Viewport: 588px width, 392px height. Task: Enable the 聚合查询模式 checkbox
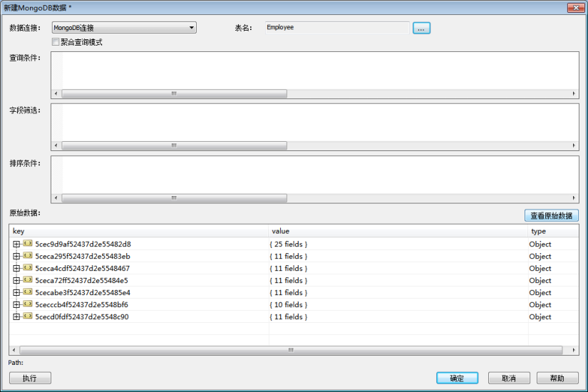[x=56, y=42]
